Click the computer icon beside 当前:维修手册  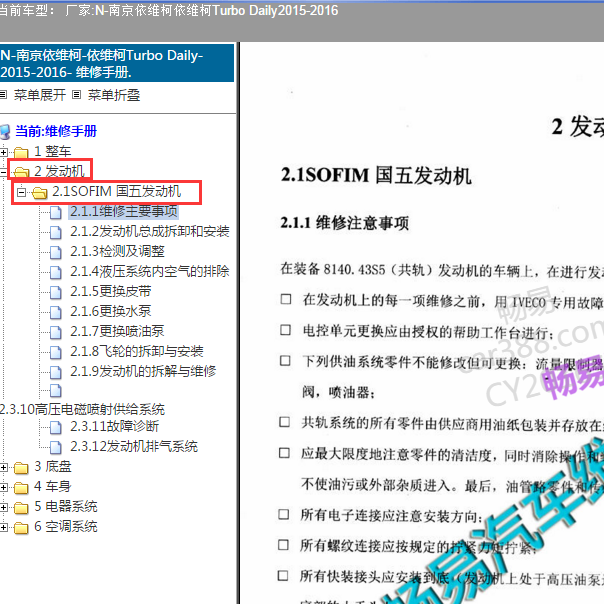(5, 132)
